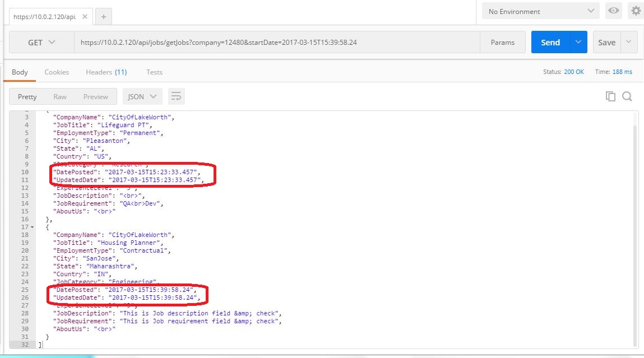Viewport: 644px width, 358px height.
Task: Expand the Save options arrow
Action: coord(628,43)
